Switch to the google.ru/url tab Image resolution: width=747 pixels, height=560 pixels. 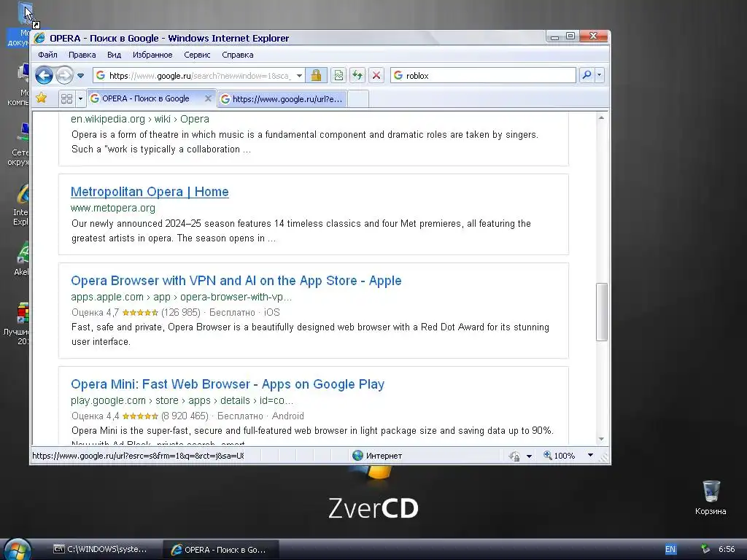(282, 99)
